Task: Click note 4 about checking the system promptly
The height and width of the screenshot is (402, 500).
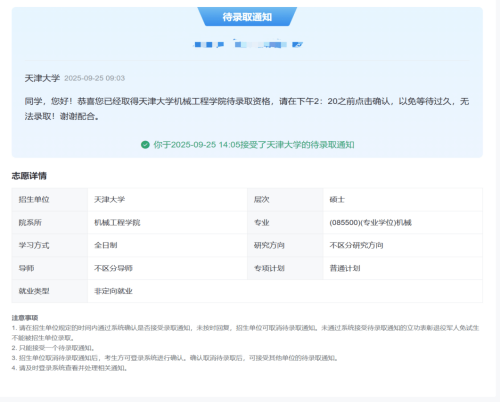Action: point(70,368)
